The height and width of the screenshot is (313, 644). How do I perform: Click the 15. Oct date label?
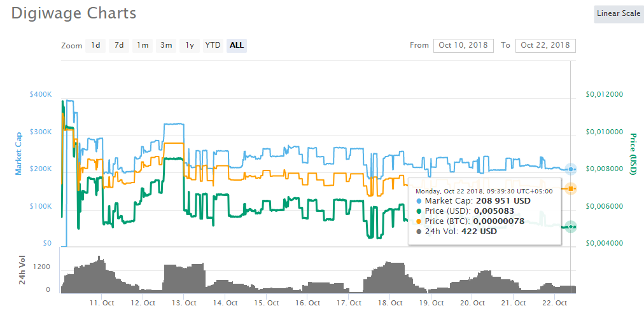(x=266, y=303)
